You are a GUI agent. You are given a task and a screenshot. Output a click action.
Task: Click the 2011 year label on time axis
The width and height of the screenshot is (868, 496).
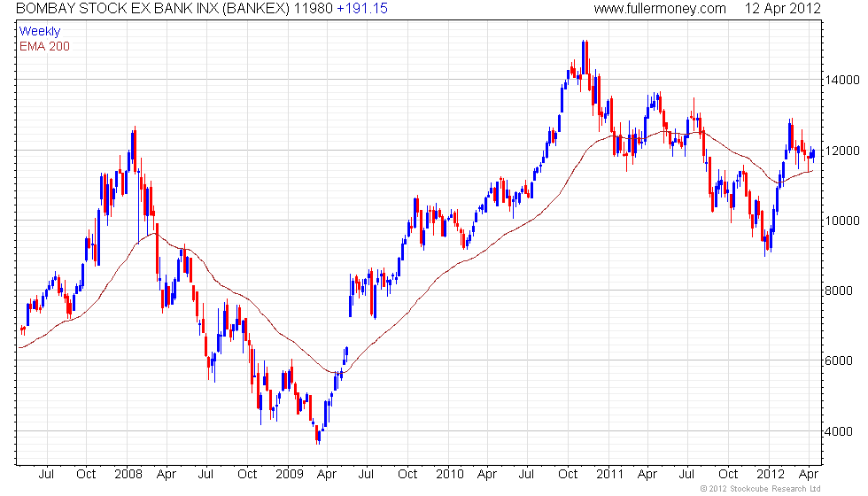[609, 475]
